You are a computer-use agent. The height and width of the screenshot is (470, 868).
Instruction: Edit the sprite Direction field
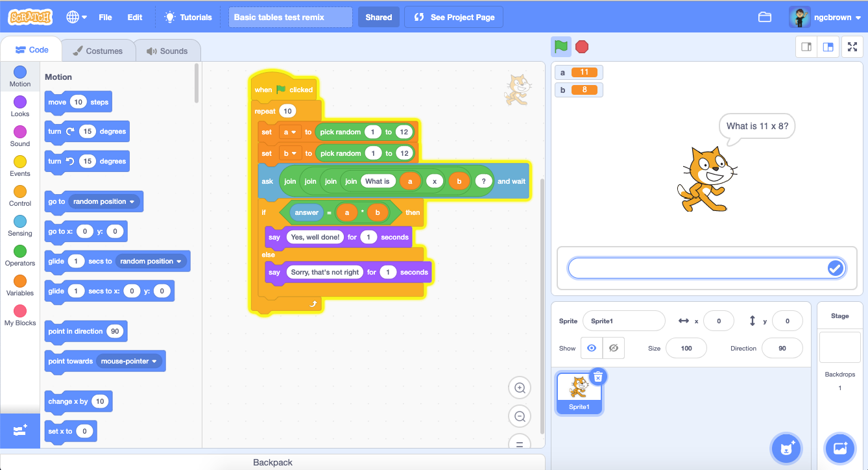pos(782,348)
